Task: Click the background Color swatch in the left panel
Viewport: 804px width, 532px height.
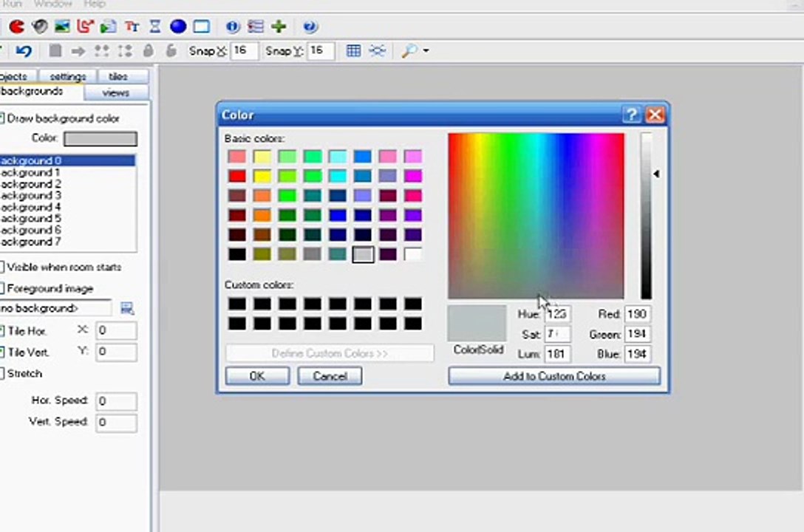Action: [100, 138]
